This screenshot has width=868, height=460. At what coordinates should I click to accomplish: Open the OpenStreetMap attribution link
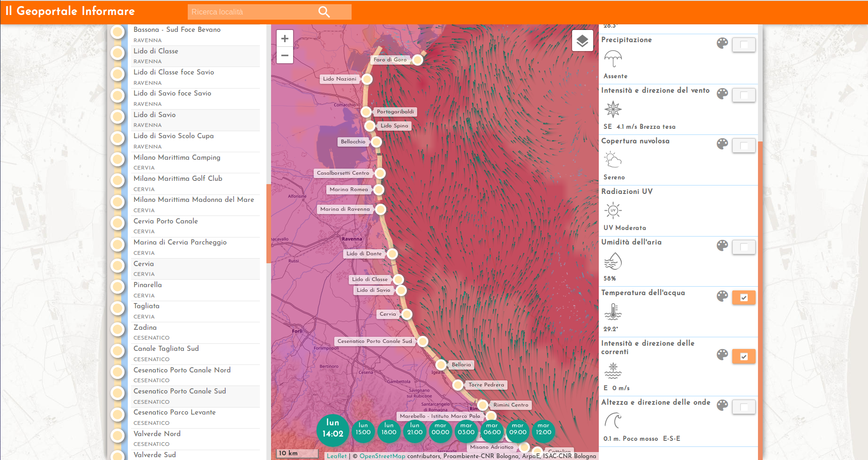pos(382,456)
